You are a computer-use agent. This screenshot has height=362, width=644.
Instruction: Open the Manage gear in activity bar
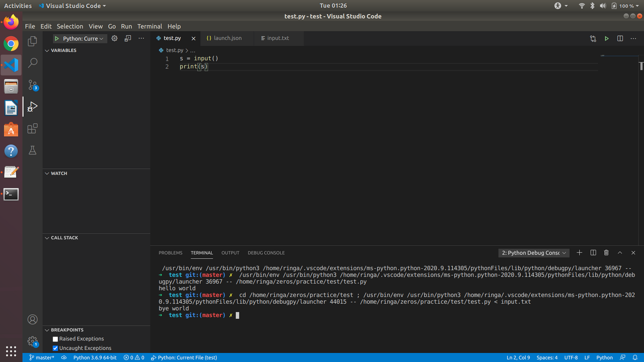pos(33,341)
